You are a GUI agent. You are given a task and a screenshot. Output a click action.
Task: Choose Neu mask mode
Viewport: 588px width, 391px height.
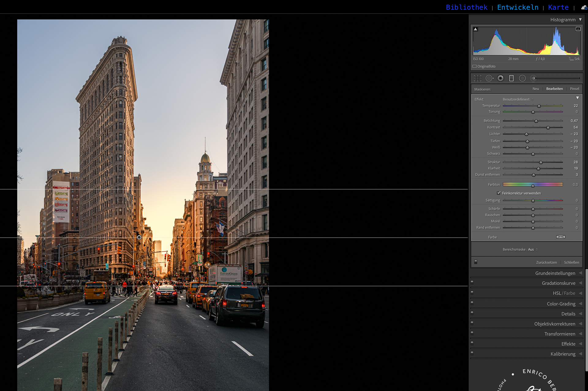tap(536, 89)
